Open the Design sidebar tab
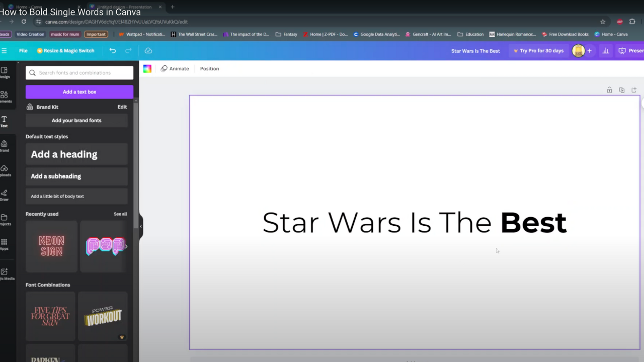 [x=4, y=72]
